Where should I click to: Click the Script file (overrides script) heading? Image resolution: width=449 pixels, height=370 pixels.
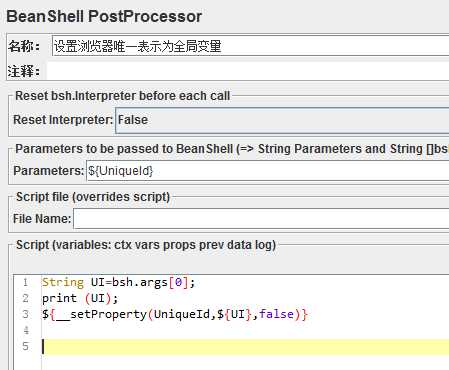coord(93,197)
